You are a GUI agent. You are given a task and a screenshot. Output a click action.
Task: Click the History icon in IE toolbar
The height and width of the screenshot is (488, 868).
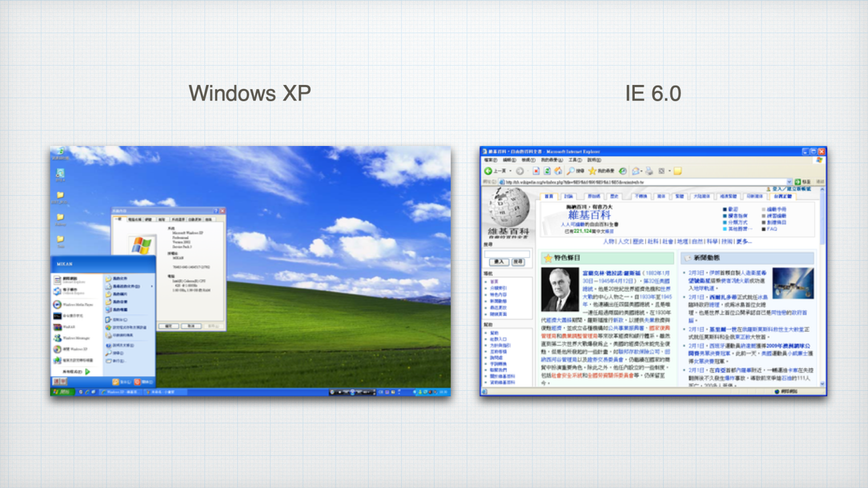(x=622, y=171)
